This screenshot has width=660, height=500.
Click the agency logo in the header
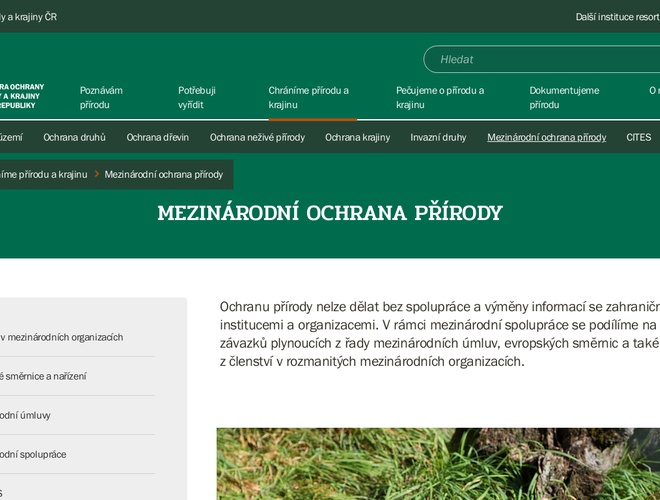click(x=20, y=96)
